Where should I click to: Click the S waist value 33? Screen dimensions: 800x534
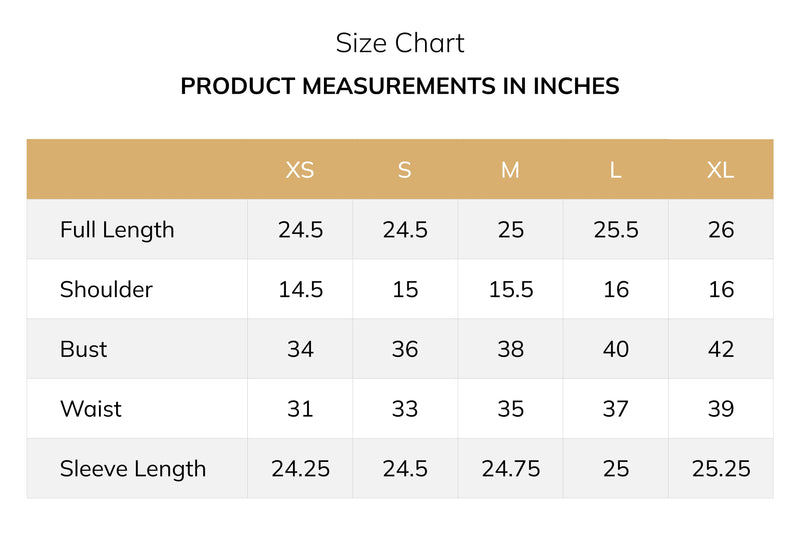pos(405,409)
